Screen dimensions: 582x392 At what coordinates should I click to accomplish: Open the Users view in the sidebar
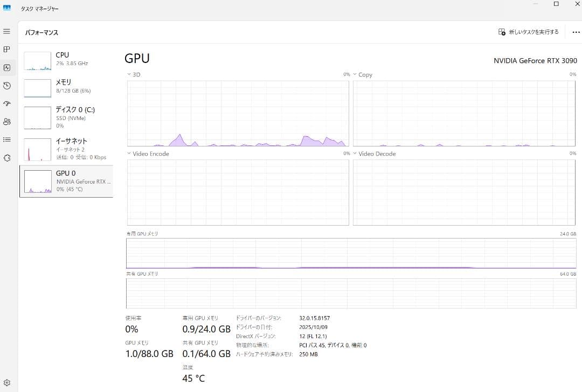tap(6, 122)
